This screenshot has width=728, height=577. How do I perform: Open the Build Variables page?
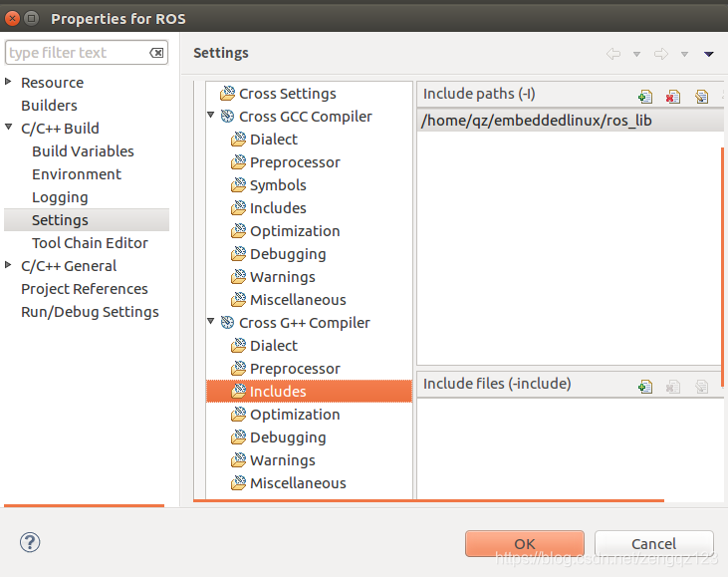click(x=83, y=151)
